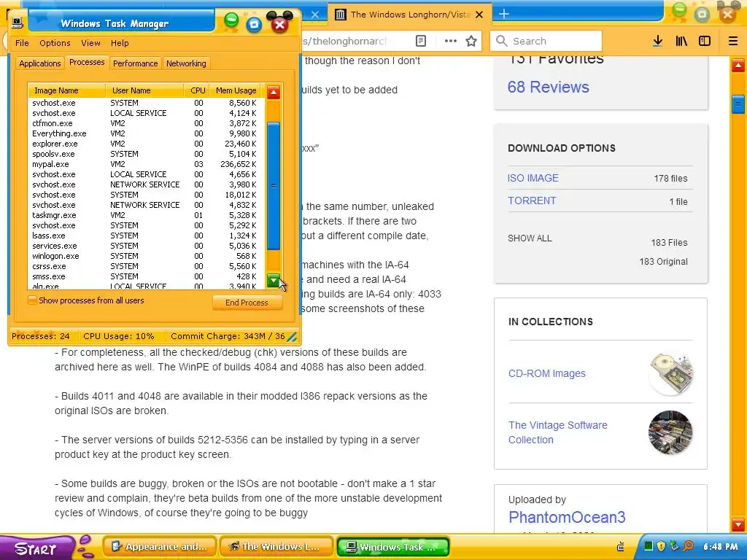This screenshot has height=560, width=747.
Task: Select the Everything.exe process row
Action: click(145, 134)
